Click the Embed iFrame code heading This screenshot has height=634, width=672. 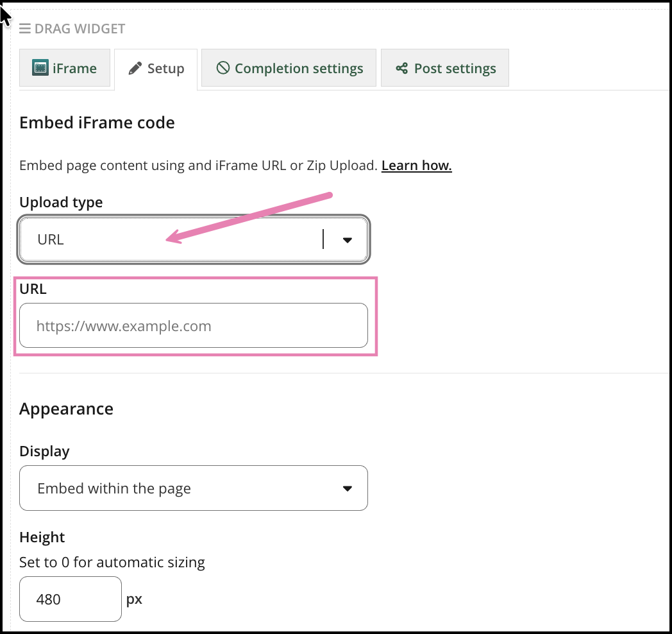tap(97, 123)
